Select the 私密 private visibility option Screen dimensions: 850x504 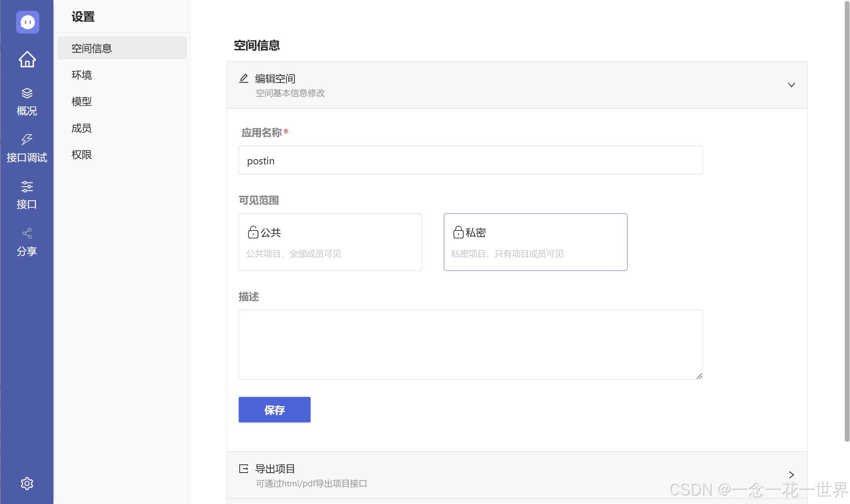[535, 242]
